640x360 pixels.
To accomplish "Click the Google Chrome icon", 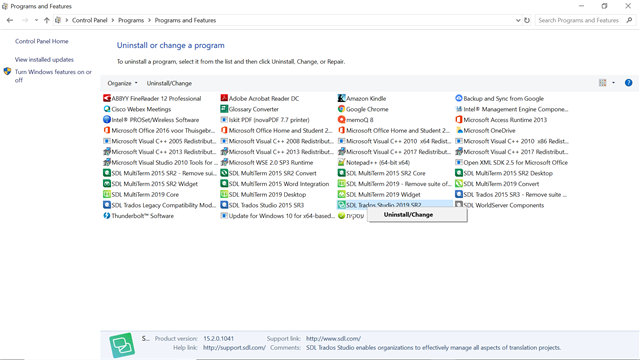I will pos(341,109).
